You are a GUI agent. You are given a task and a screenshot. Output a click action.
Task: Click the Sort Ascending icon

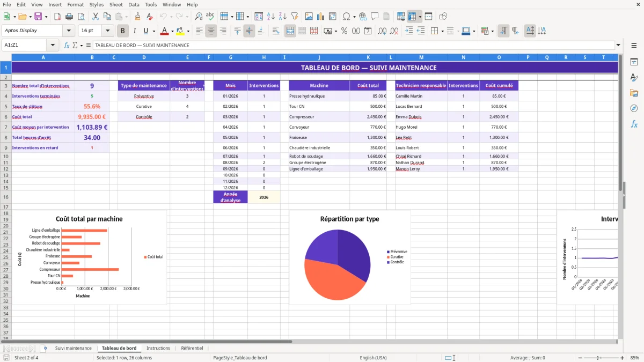(x=271, y=17)
